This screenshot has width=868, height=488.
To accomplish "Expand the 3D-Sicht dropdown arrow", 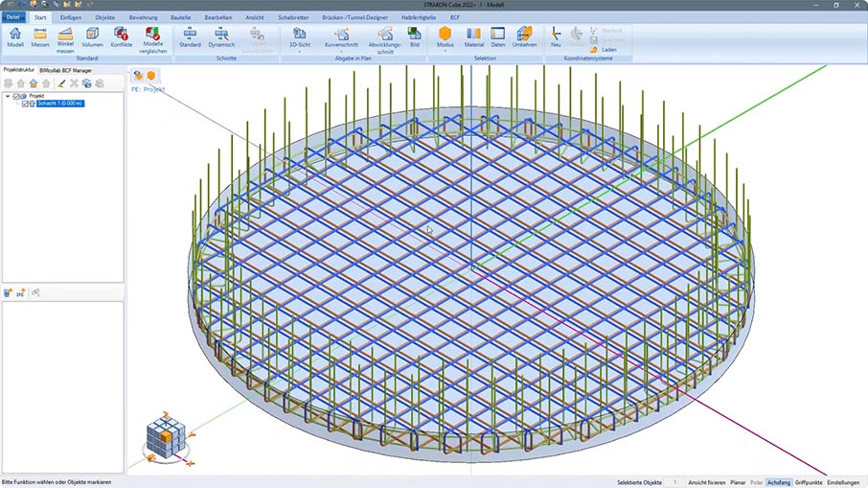I will coord(300,52).
